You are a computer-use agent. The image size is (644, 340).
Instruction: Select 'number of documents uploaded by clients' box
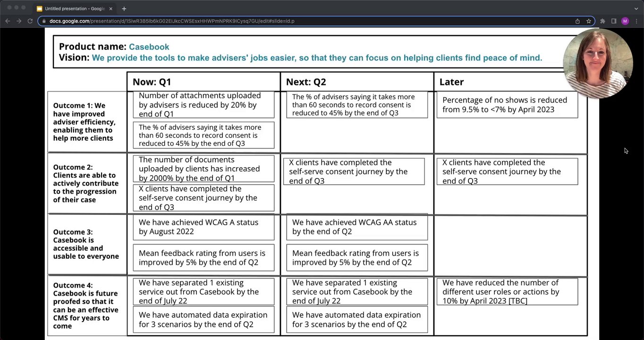203,169
